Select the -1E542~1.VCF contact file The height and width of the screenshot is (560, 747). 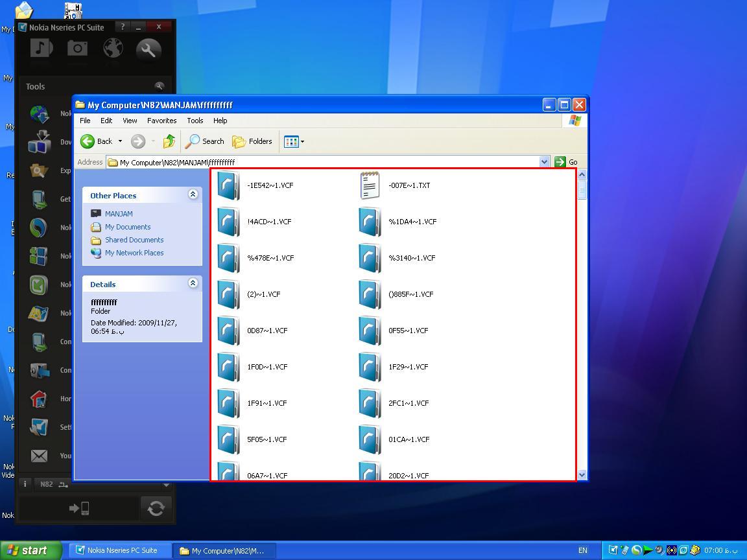click(x=255, y=185)
